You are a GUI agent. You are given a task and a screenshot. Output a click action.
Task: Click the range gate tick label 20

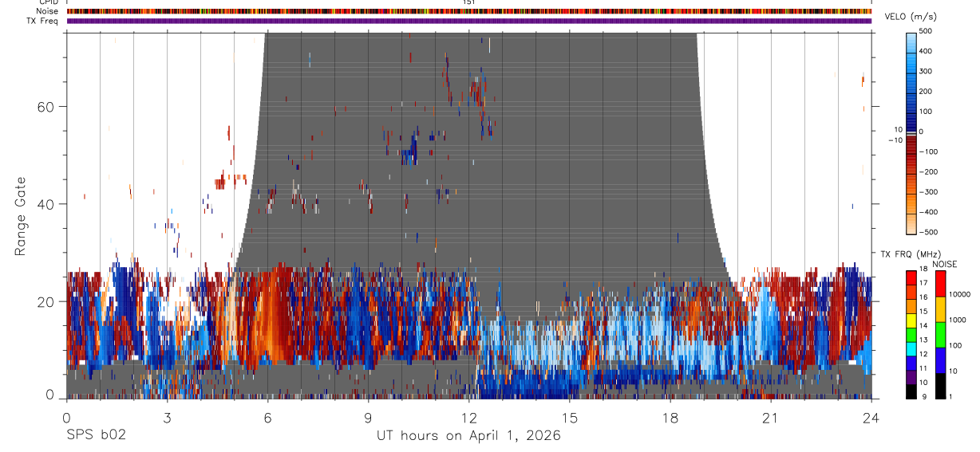(x=44, y=301)
